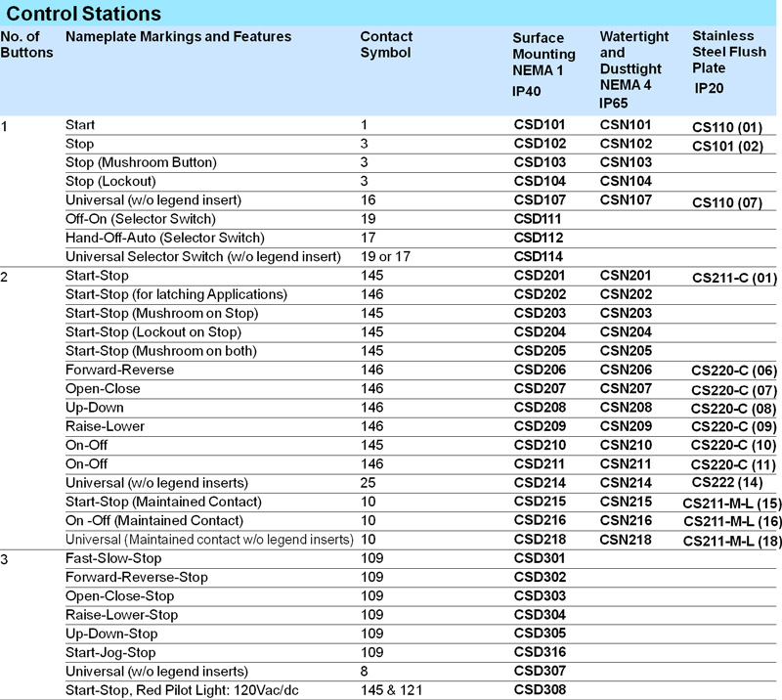Image resolution: width=782 pixels, height=700 pixels.
Task: Select part number CSN218
Action: pyautogui.click(x=625, y=540)
